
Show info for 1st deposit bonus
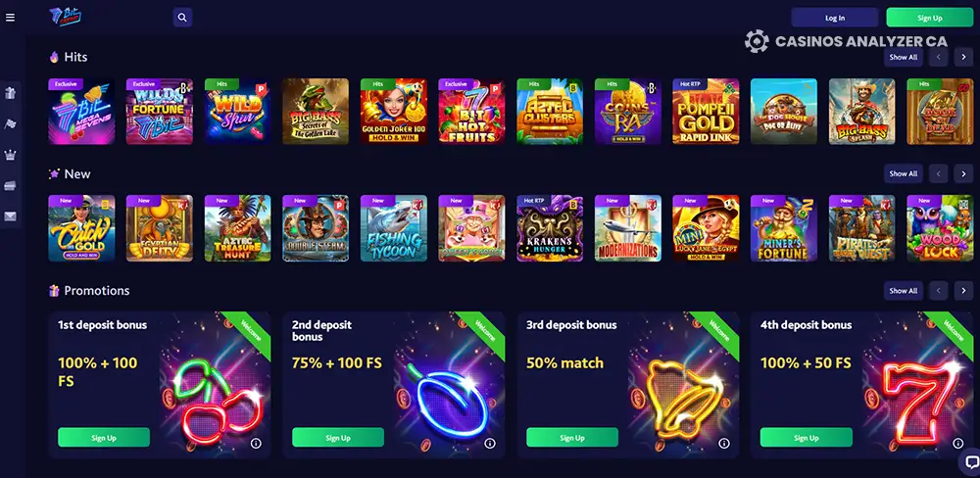[256, 443]
